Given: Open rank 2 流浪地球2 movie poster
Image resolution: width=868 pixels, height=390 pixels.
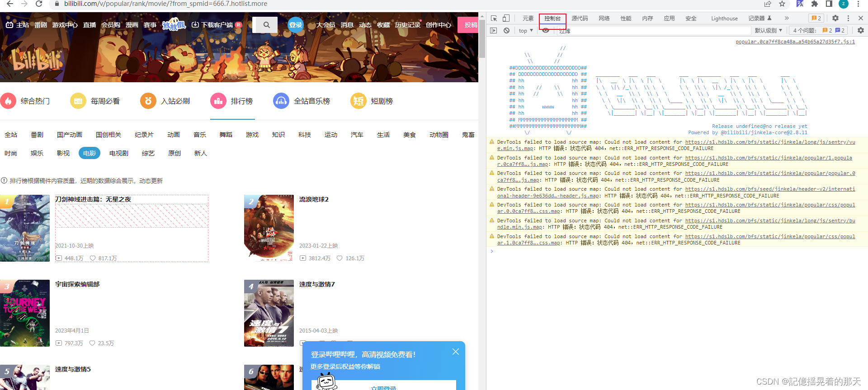Looking at the screenshot, I should click(269, 228).
